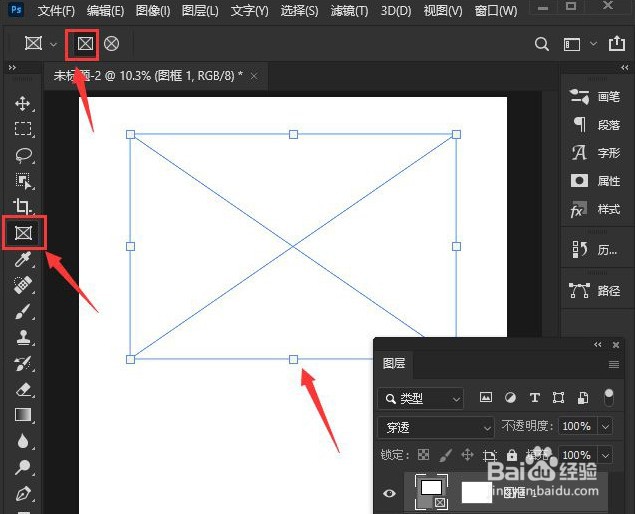Turn layer filtering on or off
The image size is (635, 514).
(609, 397)
